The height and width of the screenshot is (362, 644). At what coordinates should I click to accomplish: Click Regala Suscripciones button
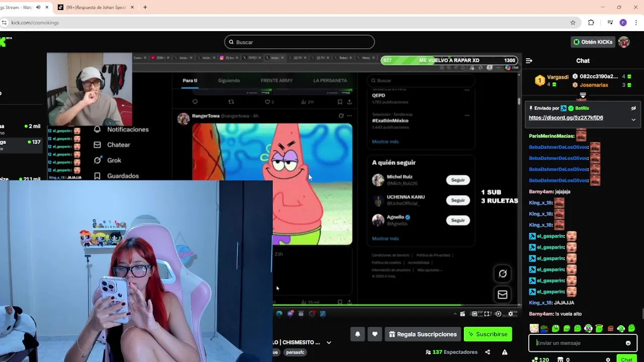click(x=423, y=334)
